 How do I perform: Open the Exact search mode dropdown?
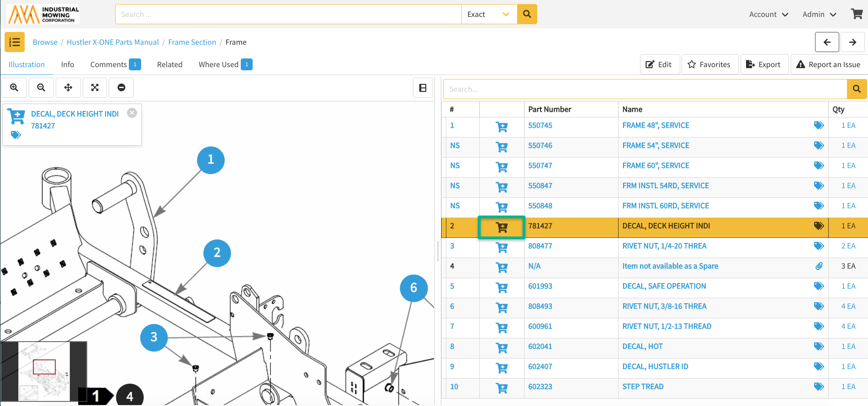pyautogui.click(x=489, y=14)
